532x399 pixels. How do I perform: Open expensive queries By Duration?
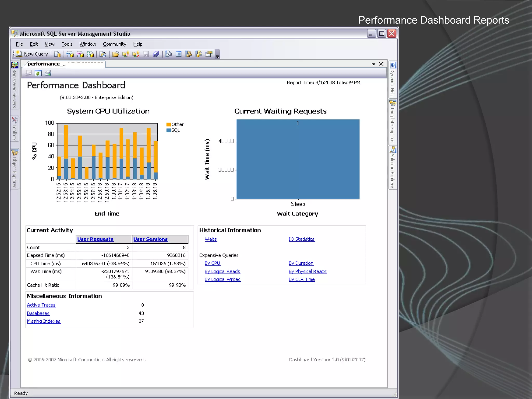[301, 263]
